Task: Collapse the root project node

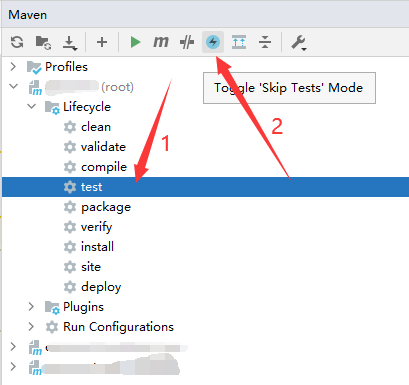Action: pos(14,86)
